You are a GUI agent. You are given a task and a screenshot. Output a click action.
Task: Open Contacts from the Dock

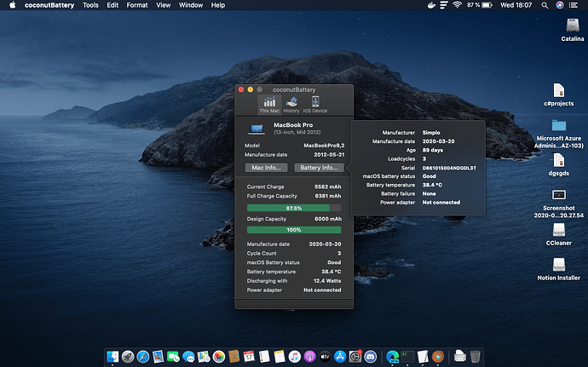pos(234,356)
